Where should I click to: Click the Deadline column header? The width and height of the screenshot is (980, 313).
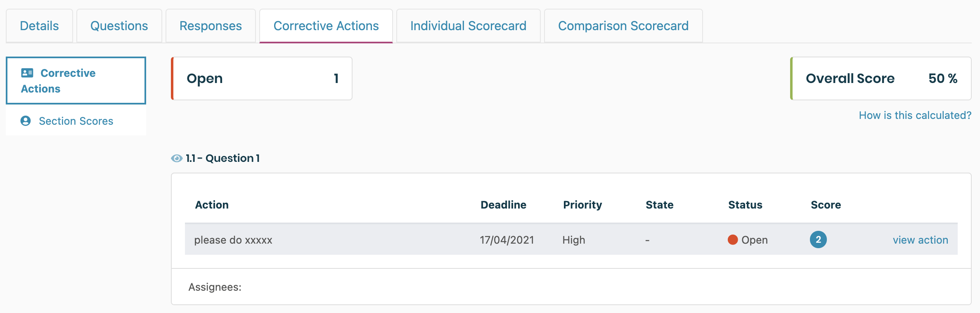pyautogui.click(x=503, y=205)
